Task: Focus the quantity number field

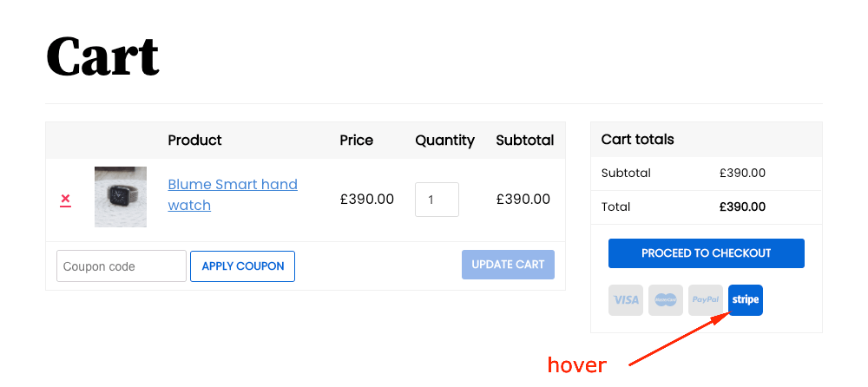Action: pos(437,200)
